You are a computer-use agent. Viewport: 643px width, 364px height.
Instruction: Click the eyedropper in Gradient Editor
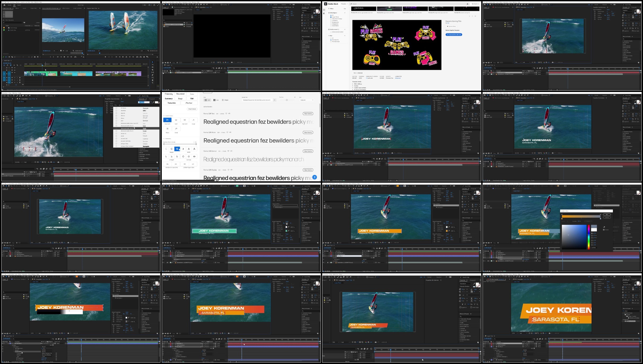604,227
